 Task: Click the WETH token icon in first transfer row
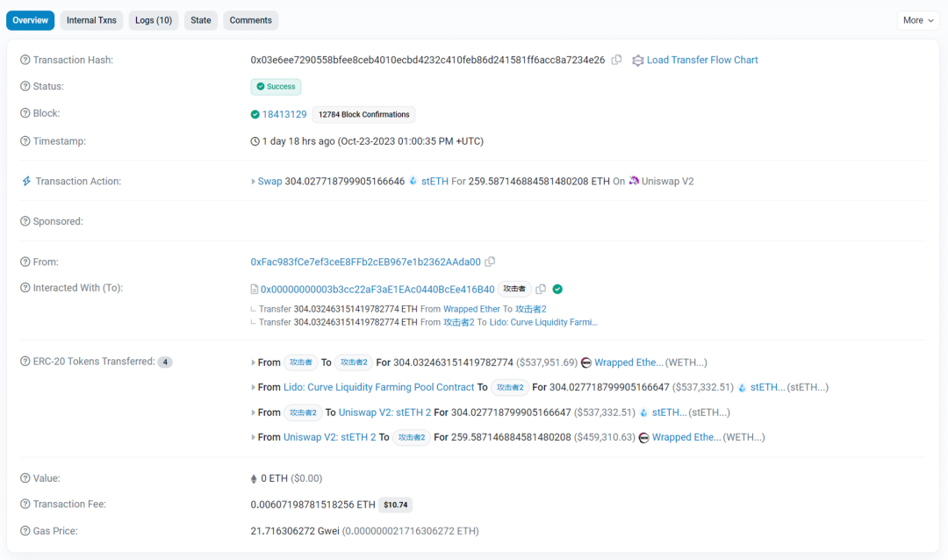585,363
